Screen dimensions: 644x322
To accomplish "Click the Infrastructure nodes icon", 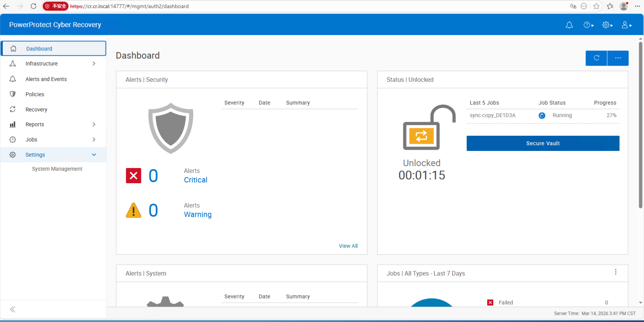I will pos(13,64).
